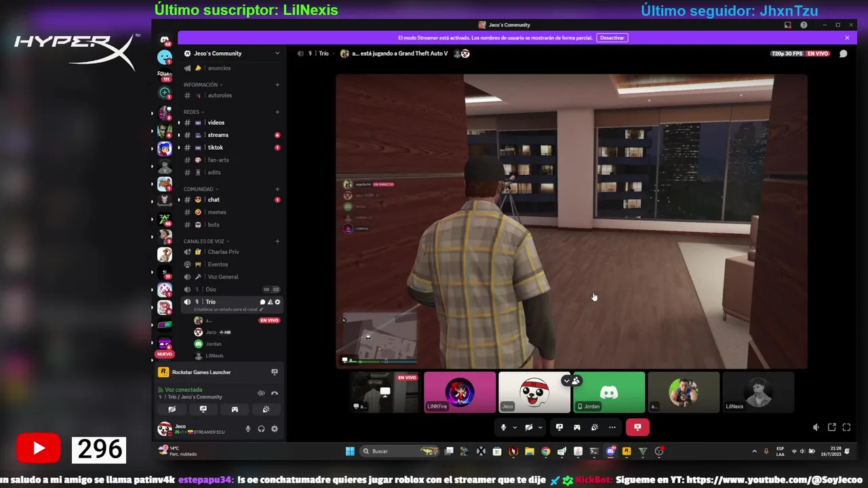Open the call chat panel icon top-right

click(843, 54)
